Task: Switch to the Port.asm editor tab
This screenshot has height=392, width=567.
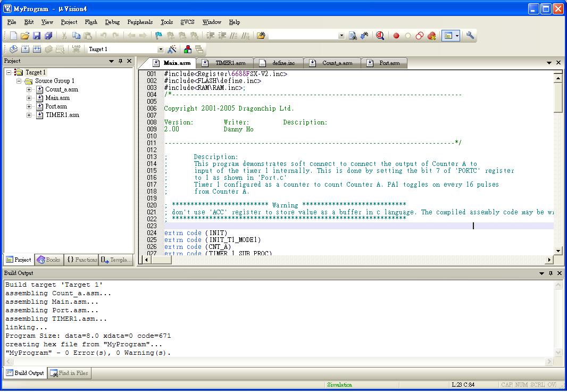Action: tap(384, 63)
